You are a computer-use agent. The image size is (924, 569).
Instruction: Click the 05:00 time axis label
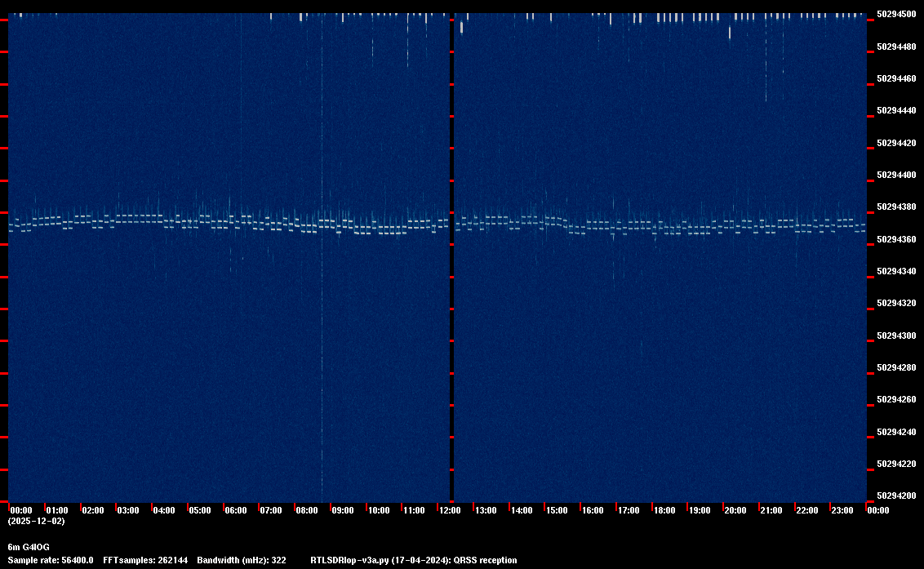click(x=200, y=510)
